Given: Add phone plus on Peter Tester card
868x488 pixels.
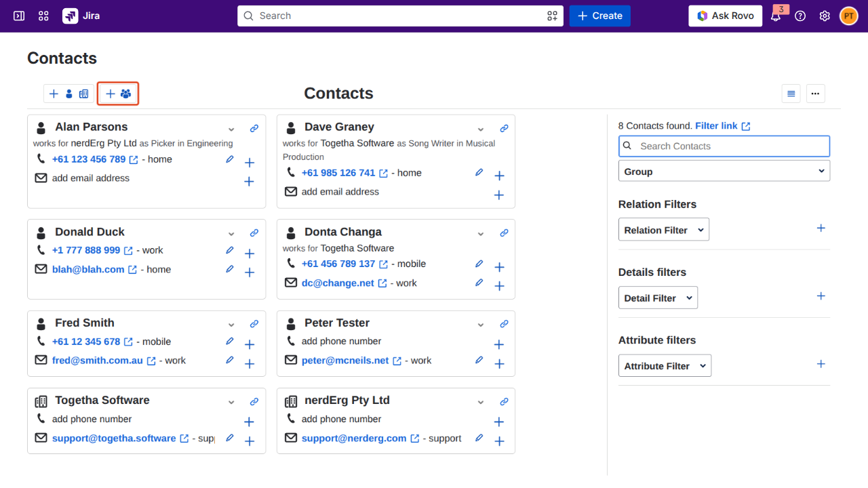Looking at the screenshot, I should pyautogui.click(x=499, y=344).
